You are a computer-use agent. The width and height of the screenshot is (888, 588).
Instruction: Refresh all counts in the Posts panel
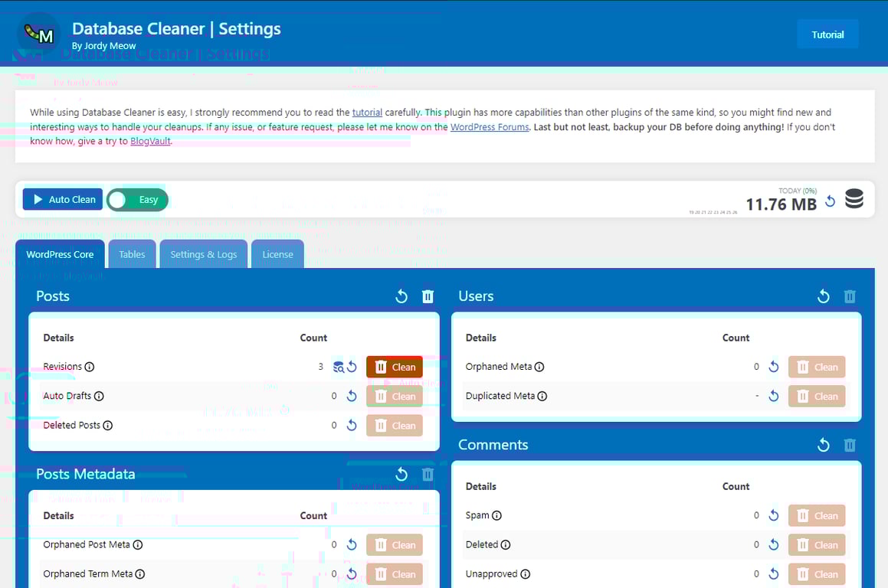point(401,296)
